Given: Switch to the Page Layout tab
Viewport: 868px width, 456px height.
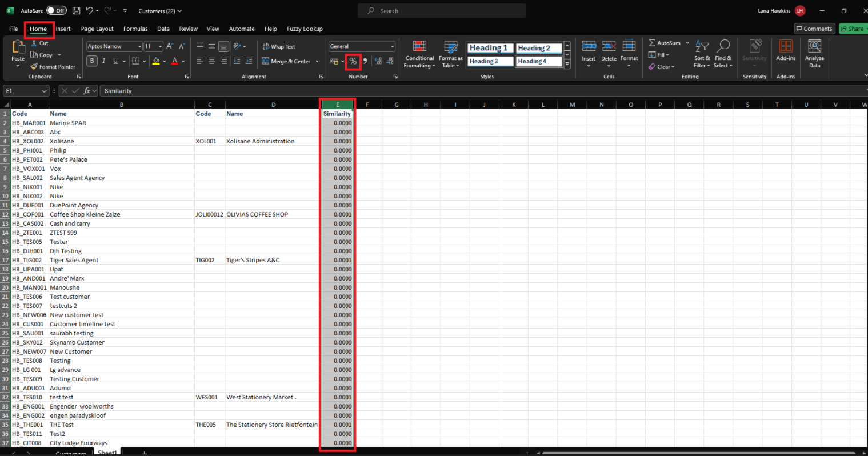Looking at the screenshot, I should pos(97,29).
